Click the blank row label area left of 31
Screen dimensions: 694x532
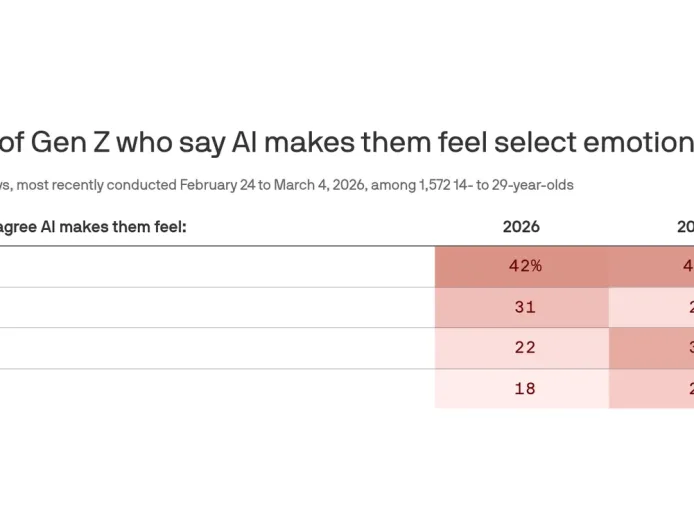[215, 308]
